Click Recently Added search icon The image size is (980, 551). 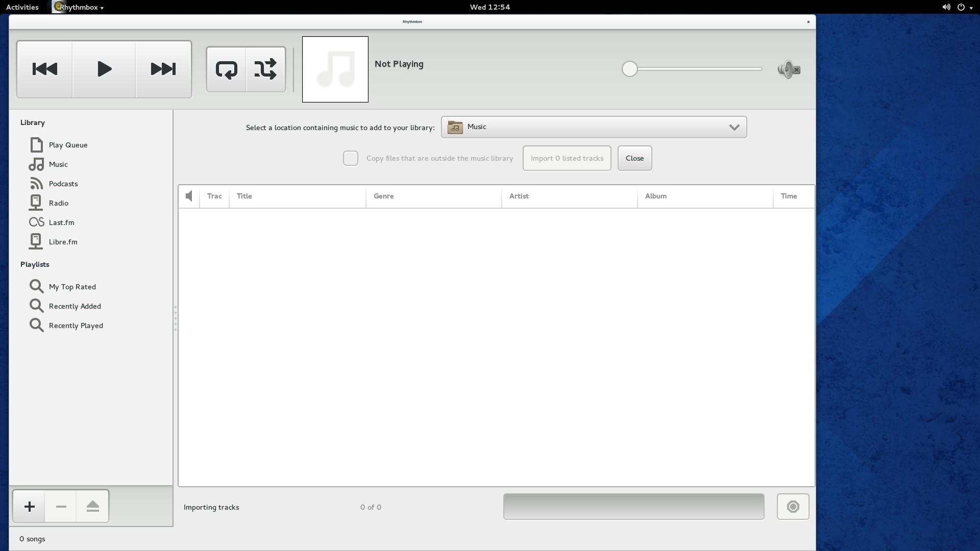click(36, 306)
